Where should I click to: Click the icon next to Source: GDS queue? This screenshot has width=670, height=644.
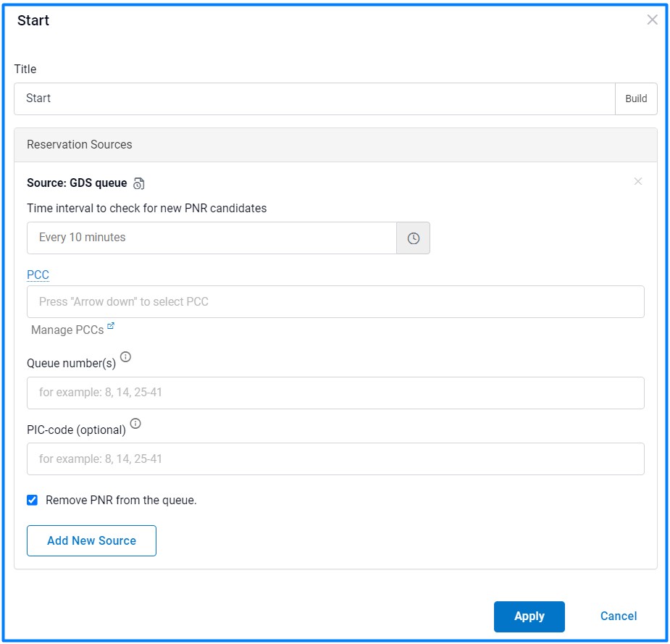click(139, 183)
